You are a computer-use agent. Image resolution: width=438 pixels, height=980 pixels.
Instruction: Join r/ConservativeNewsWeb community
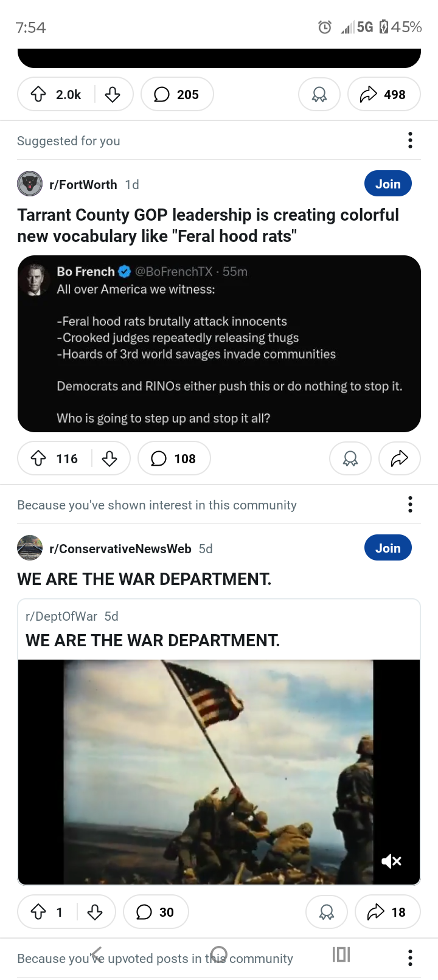click(388, 548)
